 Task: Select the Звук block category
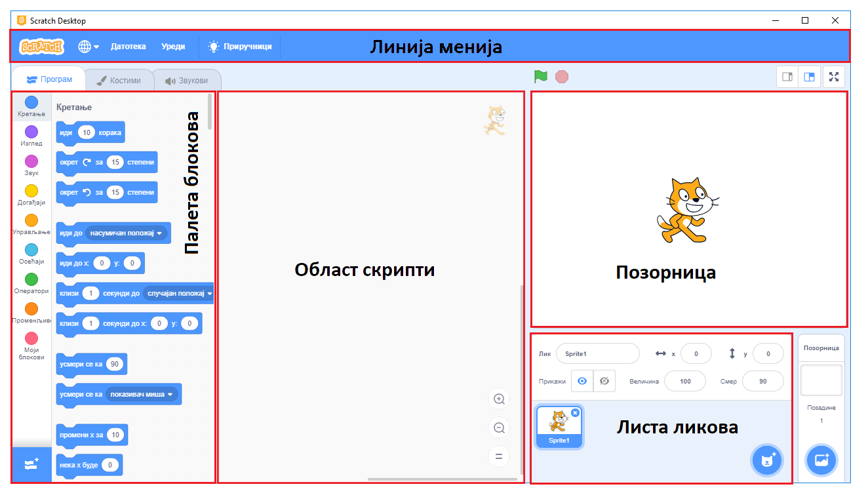(31, 166)
